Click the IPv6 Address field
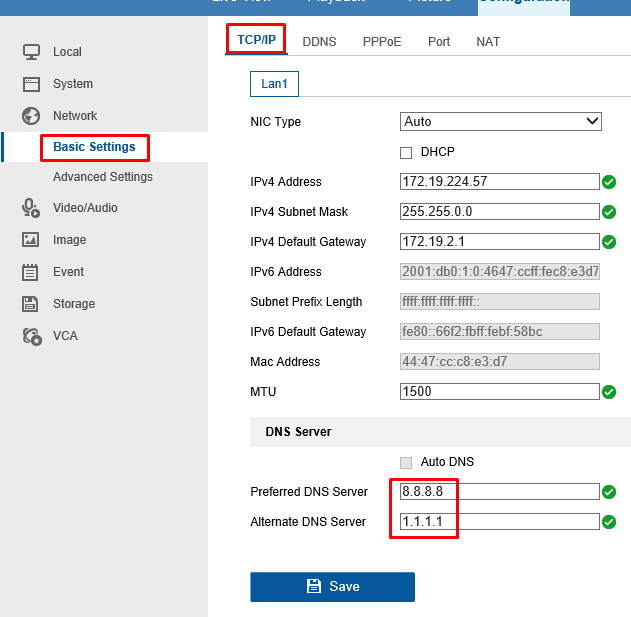The image size is (631, 617). coord(500,272)
